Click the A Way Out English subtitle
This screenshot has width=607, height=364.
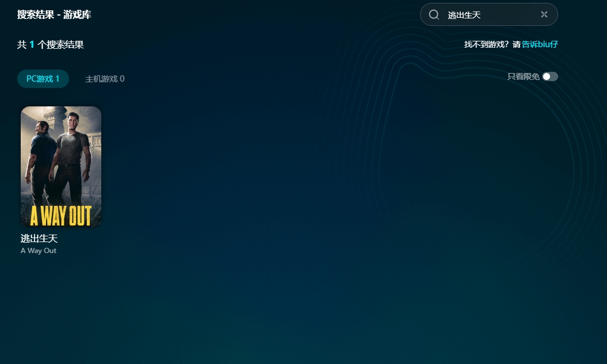coord(39,251)
